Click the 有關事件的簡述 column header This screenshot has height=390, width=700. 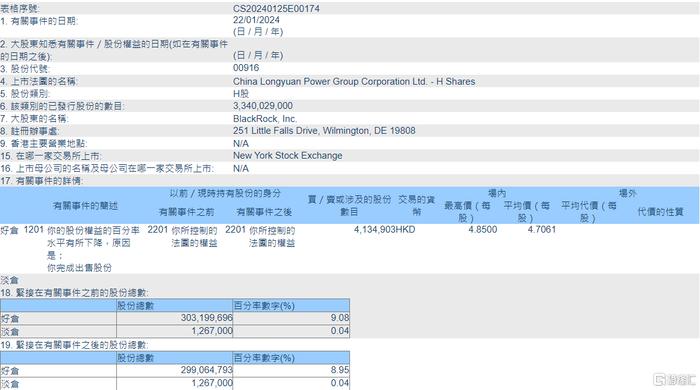85,206
